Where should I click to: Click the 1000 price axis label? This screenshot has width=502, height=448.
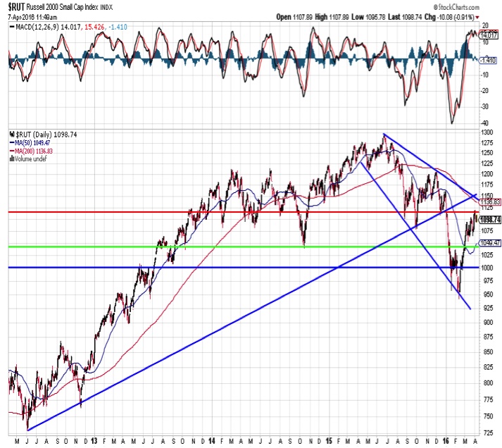click(x=487, y=268)
